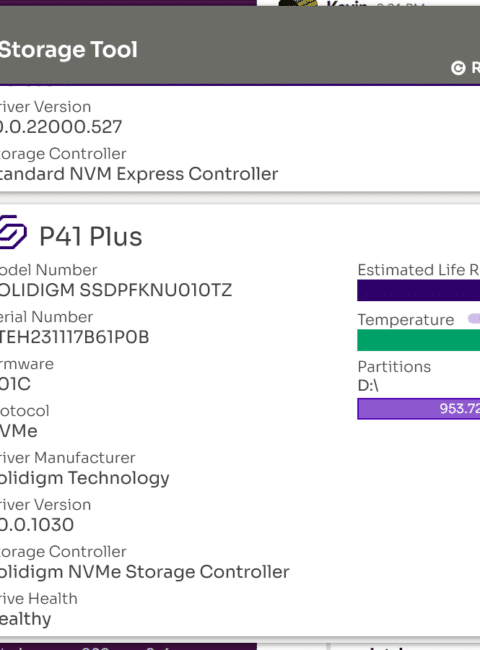
Task: Click Kevin's avatar in the background window
Action: click(298, 3)
